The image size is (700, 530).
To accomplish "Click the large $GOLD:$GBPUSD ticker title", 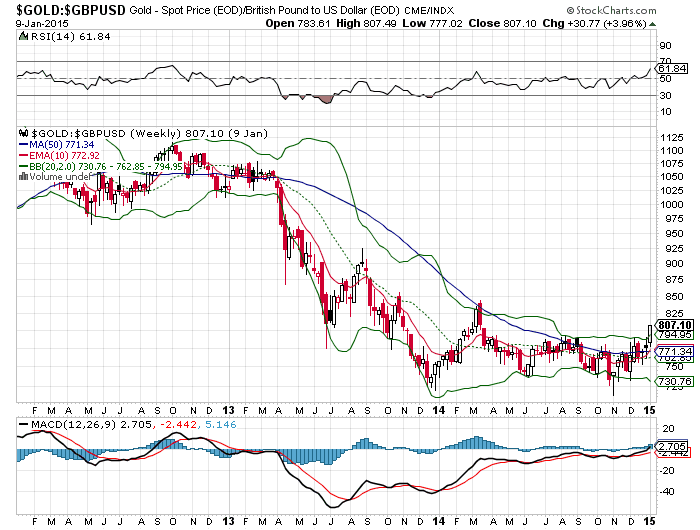I will 71,9.
